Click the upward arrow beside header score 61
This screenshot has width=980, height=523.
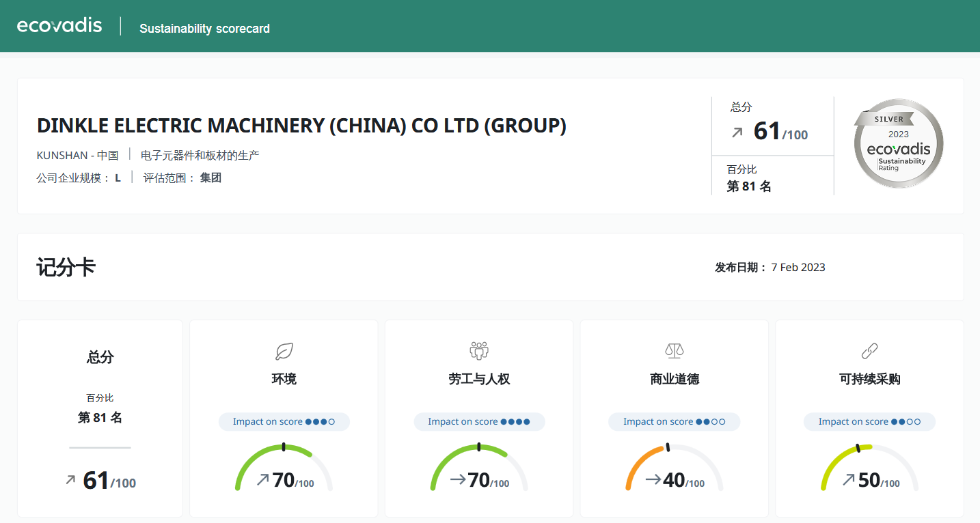(x=737, y=132)
